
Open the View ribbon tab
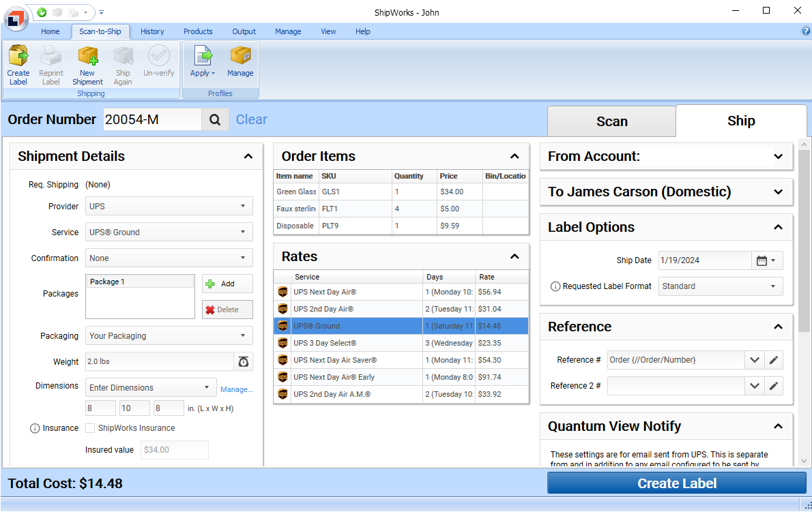tap(328, 31)
